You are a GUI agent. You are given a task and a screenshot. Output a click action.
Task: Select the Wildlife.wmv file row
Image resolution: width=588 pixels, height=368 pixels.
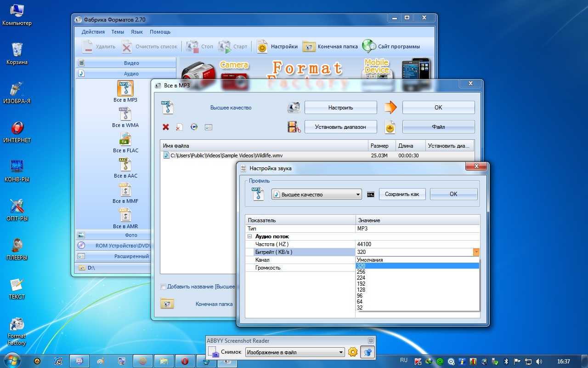[317, 155]
